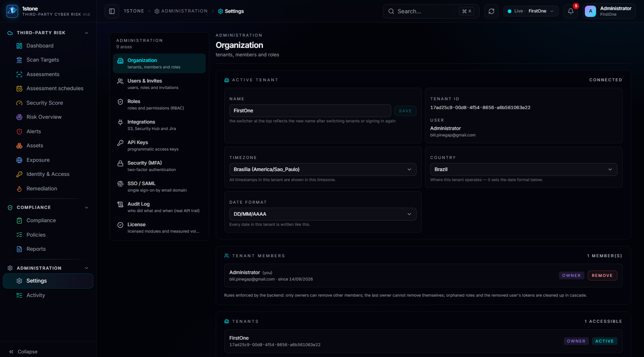Click the Owner badge in Tenants list
The width and height of the screenshot is (644, 357).
[576, 341]
